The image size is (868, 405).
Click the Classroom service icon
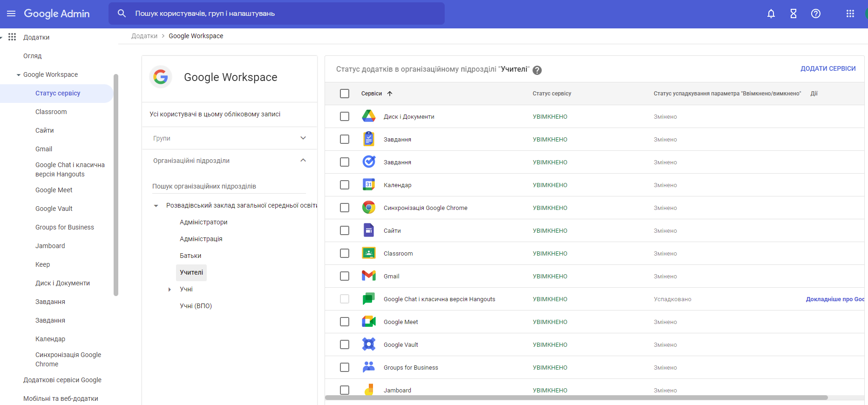[369, 253]
